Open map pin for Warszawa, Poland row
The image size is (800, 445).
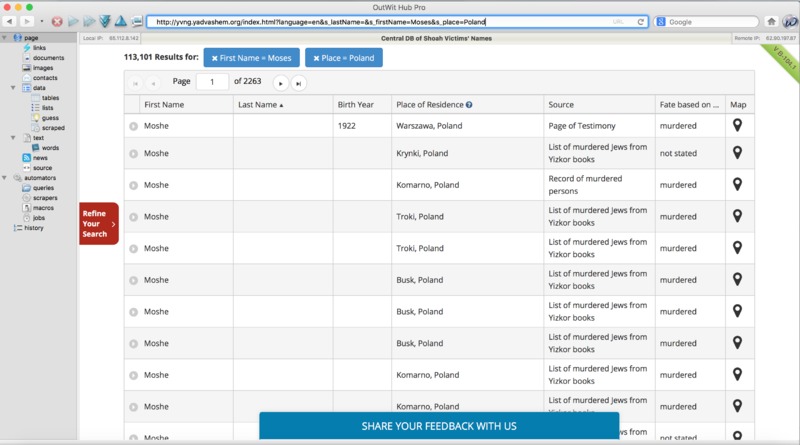tap(737, 125)
